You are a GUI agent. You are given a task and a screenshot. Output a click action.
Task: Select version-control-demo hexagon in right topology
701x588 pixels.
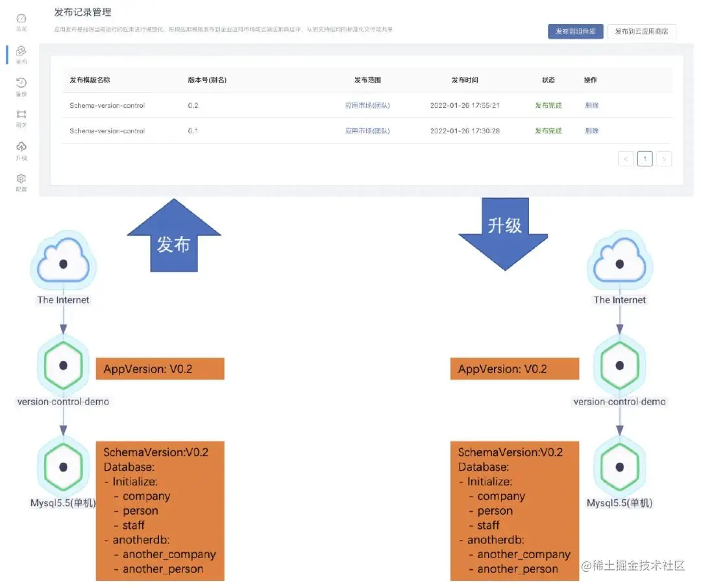point(620,365)
